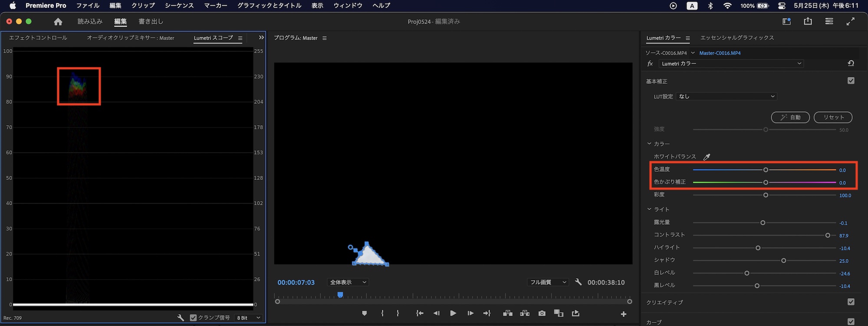Switch to the エッセンシャルグラフィックス tab
868x326 pixels.
coord(737,38)
